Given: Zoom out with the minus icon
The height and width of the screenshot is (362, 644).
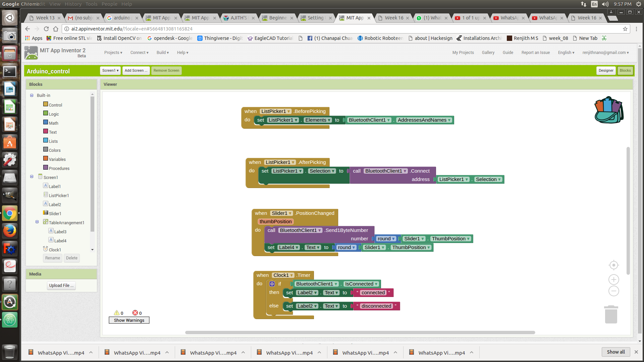Looking at the screenshot, I should point(613,291).
